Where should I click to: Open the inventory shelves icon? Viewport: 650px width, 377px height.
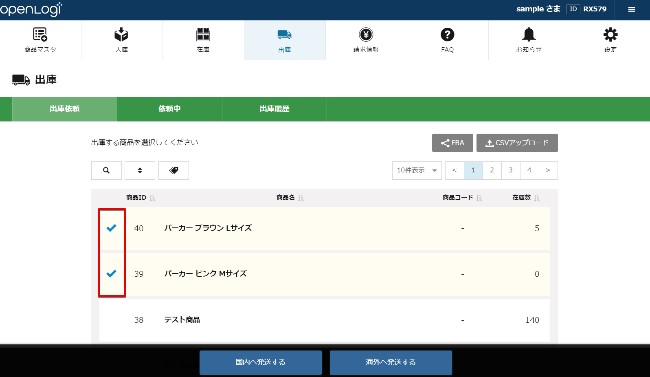[203, 34]
